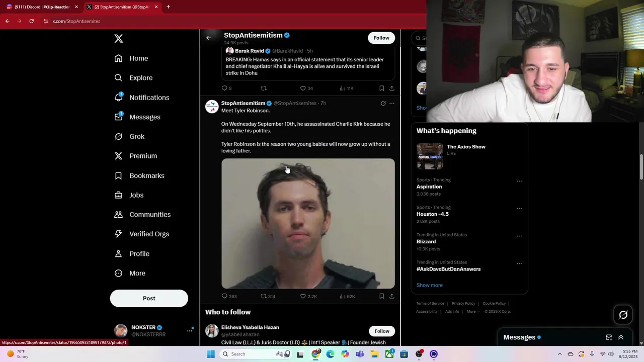
Task: Open the weather widget on taskbar
Action: click(x=17, y=354)
